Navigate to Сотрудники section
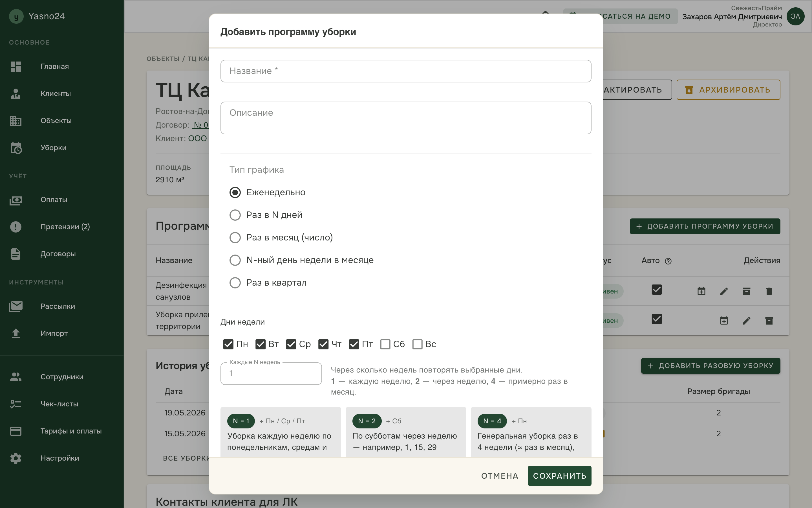The width and height of the screenshot is (812, 508). tap(62, 377)
